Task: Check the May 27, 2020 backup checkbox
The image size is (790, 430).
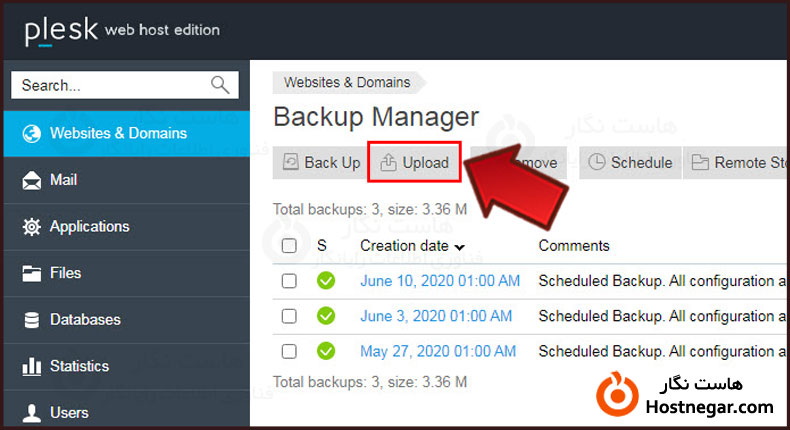Action: pyautogui.click(x=289, y=351)
